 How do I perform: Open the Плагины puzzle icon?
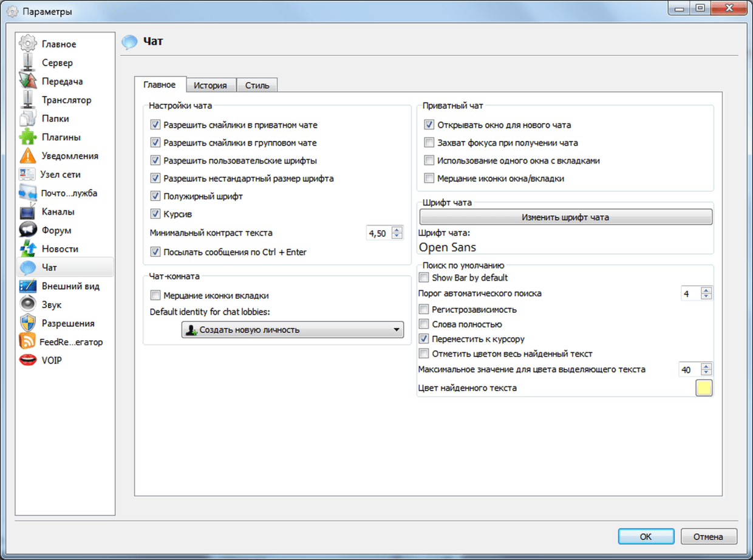28,137
